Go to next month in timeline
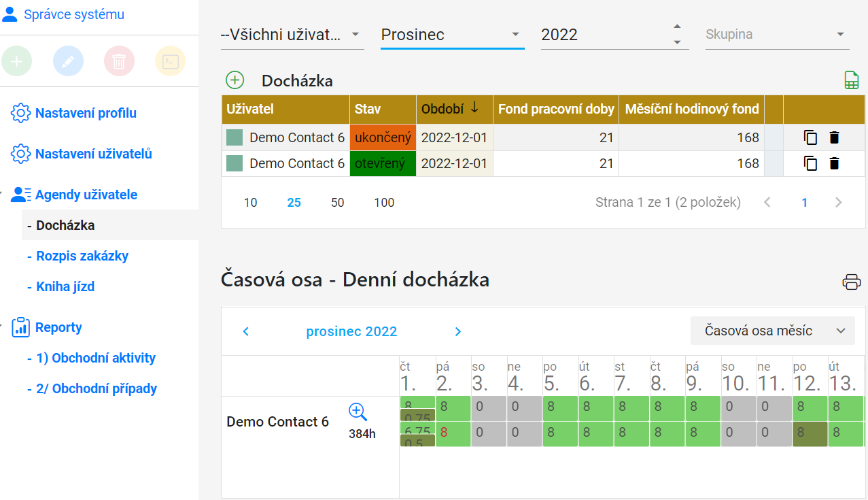Image resolution: width=868 pixels, height=500 pixels. pyautogui.click(x=458, y=331)
